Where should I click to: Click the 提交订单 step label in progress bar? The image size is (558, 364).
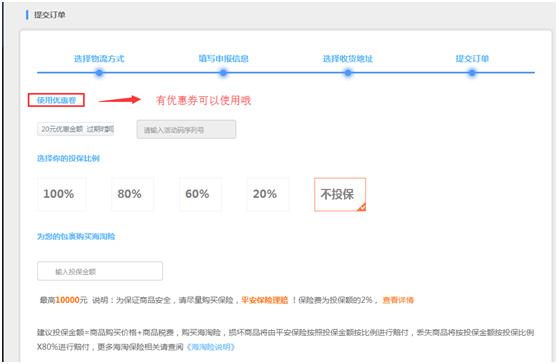[x=472, y=59]
